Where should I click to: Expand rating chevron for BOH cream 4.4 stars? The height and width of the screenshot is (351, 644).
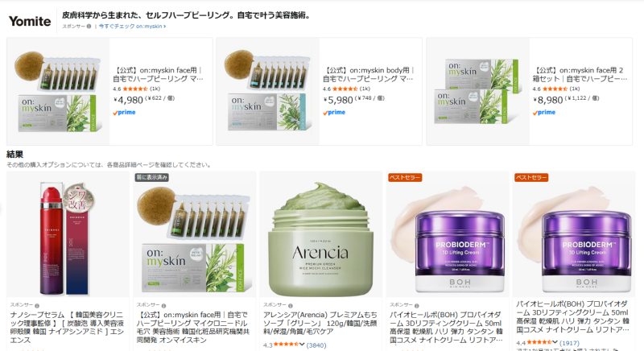pyautogui.click(x=555, y=342)
